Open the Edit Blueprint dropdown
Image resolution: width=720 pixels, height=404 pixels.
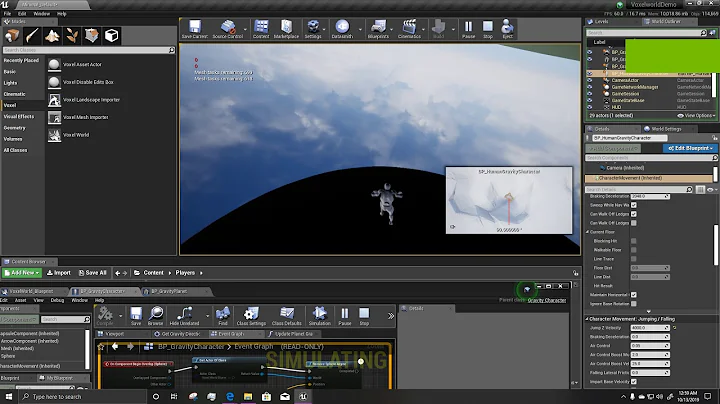point(690,148)
